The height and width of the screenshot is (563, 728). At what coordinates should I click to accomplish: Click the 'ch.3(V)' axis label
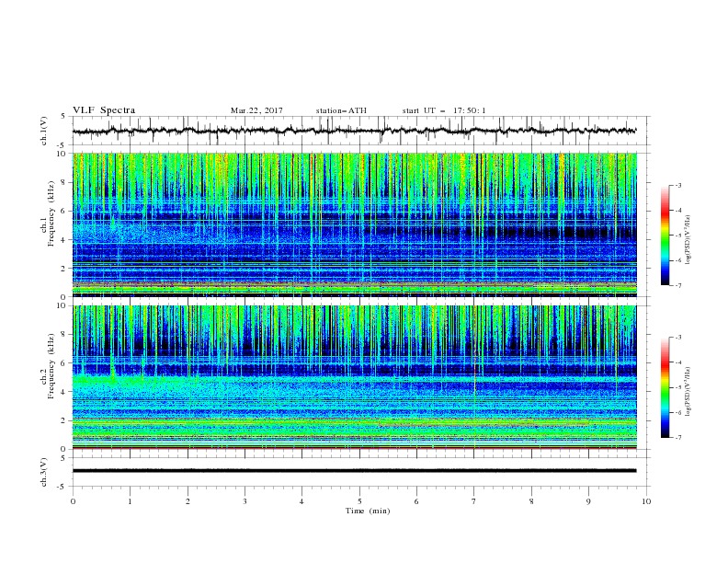click(43, 472)
